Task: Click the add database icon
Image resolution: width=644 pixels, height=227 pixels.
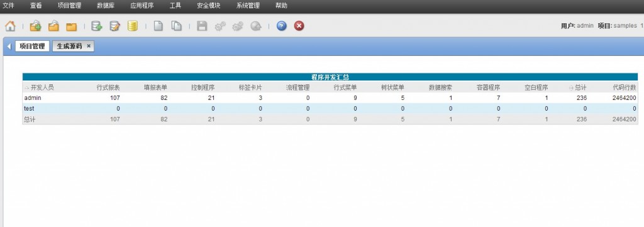Action: point(97,26)
